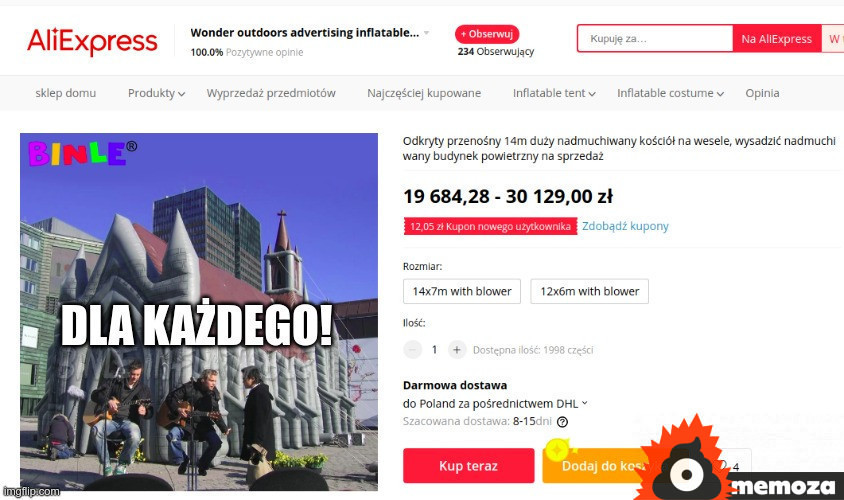Open the Inflatable costume dropdown

670,93
